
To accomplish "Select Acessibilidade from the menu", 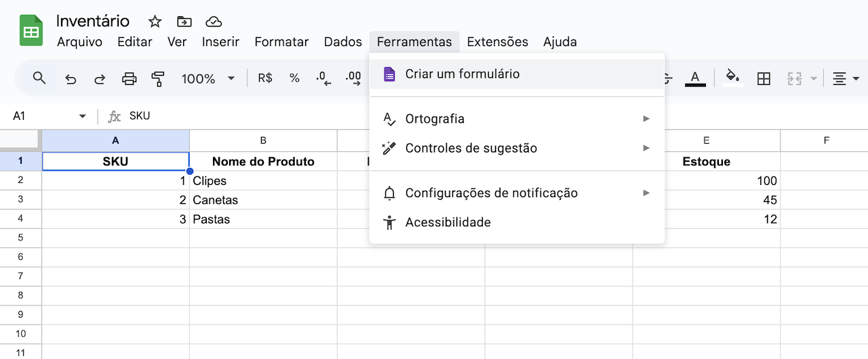I will (x=448, y=222).
